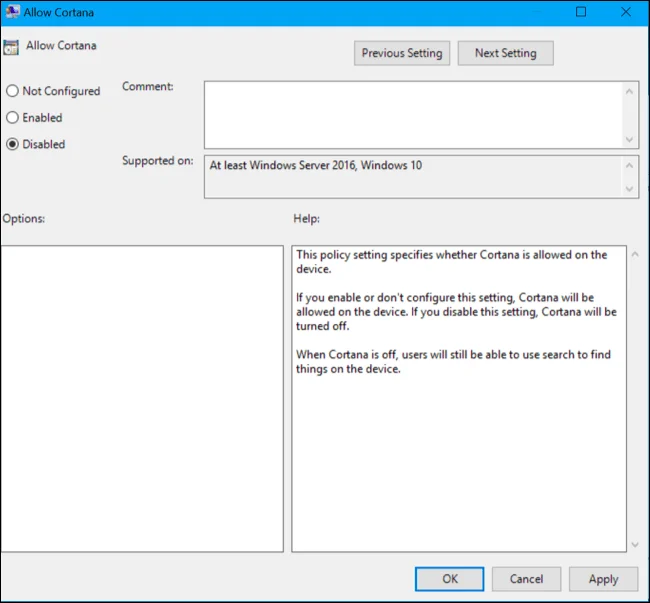650x603 pixels.
Task: Click the Help label
Action: 306,218
